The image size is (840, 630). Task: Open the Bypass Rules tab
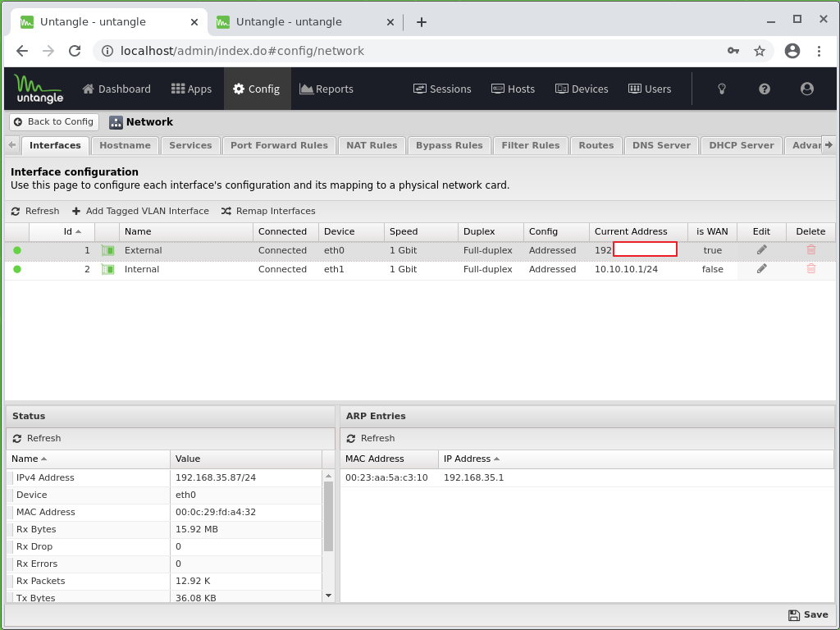[450, 145]
